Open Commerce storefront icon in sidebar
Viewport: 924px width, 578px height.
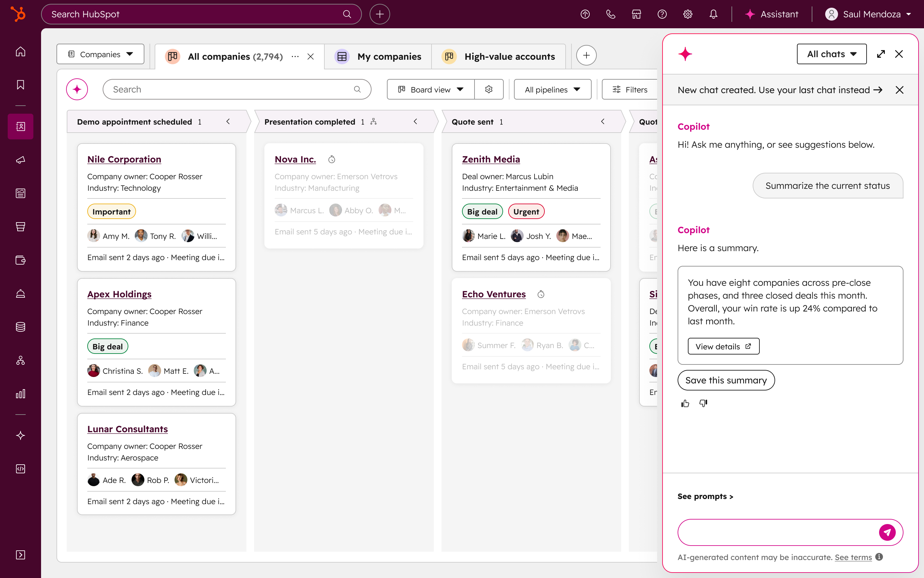pos(21,227)
